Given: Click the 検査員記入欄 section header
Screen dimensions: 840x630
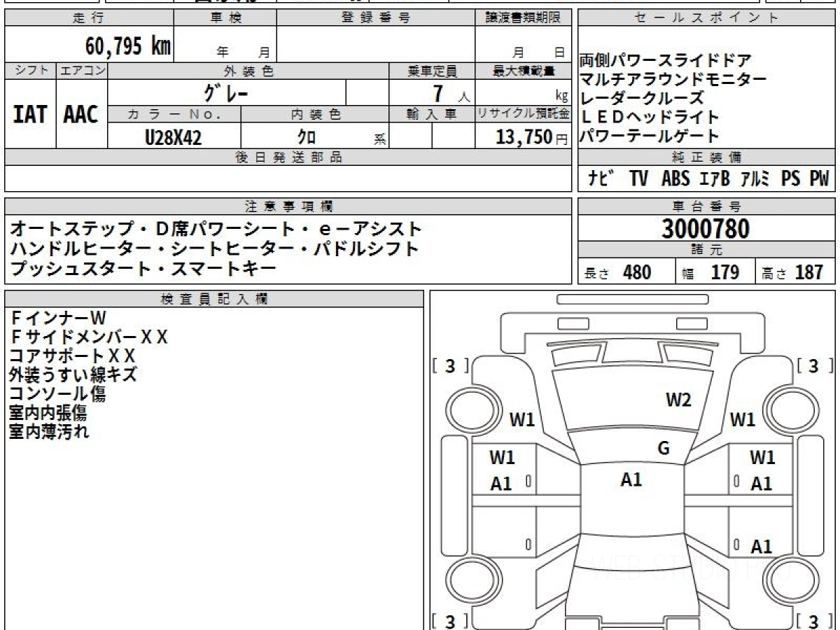Looking at the screenshot, I should click(213, 299).
